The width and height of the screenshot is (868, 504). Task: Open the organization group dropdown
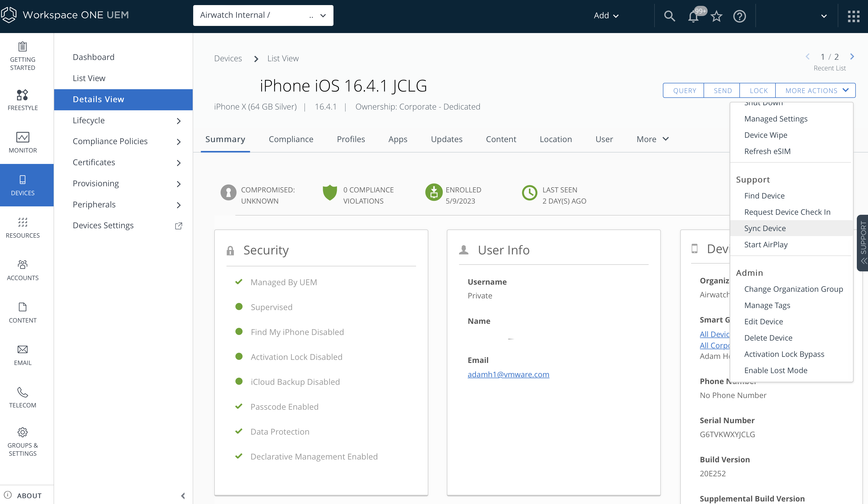click(x=263, y=16)
